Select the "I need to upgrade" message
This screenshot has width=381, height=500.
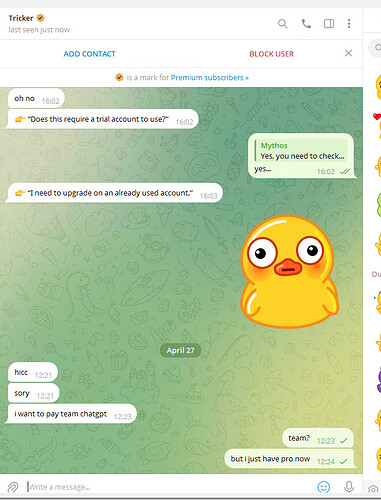pos(114,193)
